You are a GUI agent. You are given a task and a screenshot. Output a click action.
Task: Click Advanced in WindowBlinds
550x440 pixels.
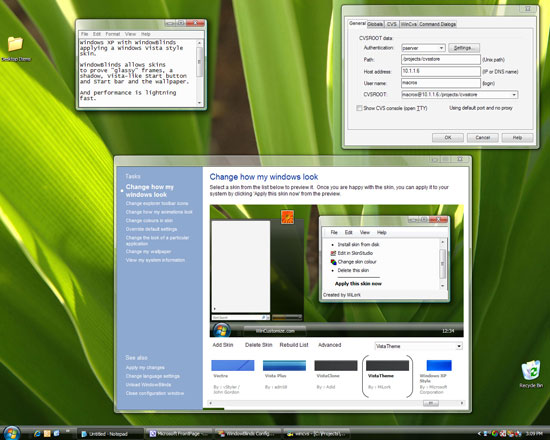329,345
